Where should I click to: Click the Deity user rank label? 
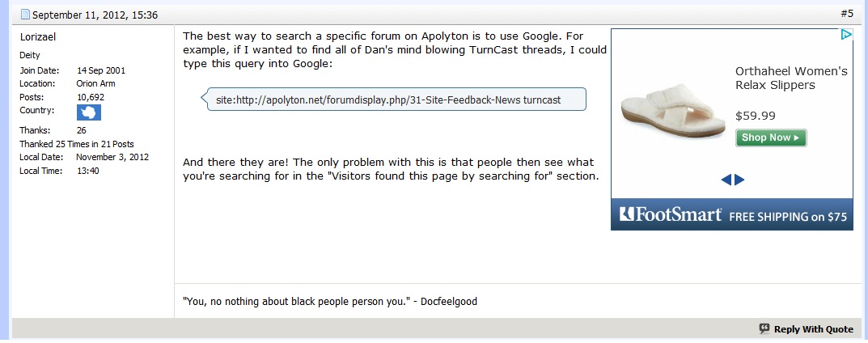[x=30, y=55]
